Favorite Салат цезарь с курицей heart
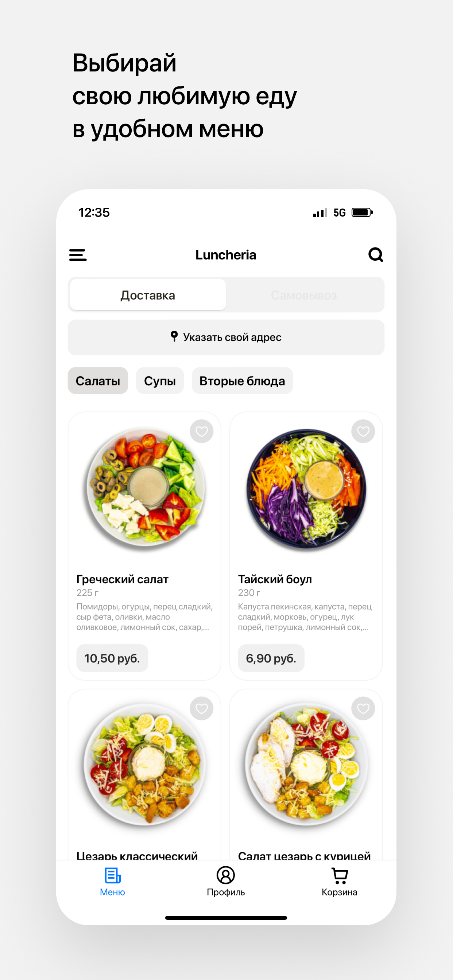Screen dimensions: 453x980 click(363, 708)
